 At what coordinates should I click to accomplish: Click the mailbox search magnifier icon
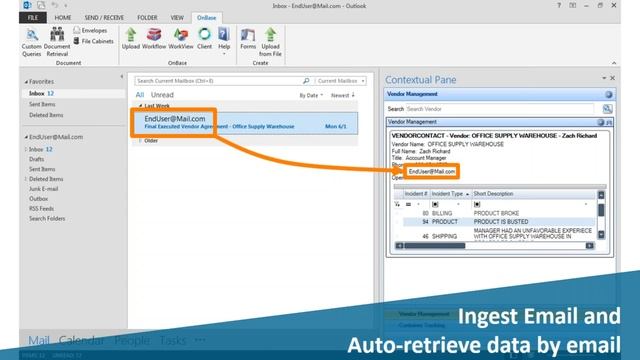[x=306, y=81]
